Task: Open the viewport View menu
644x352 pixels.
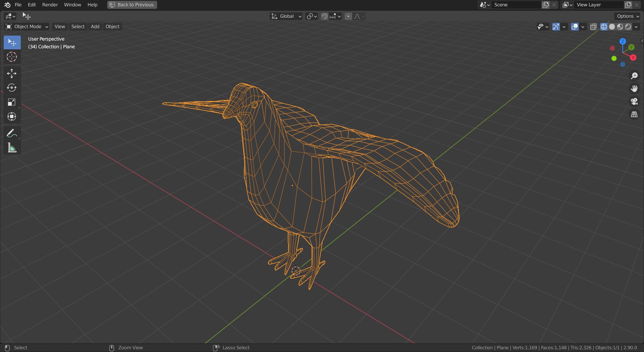Action: tap(60, 27)
